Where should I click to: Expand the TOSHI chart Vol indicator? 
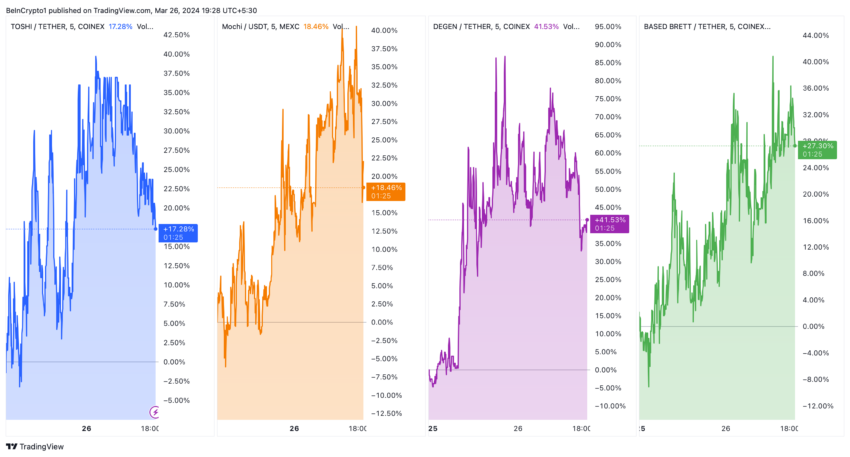pyautogui.click(x=145, y=27)
